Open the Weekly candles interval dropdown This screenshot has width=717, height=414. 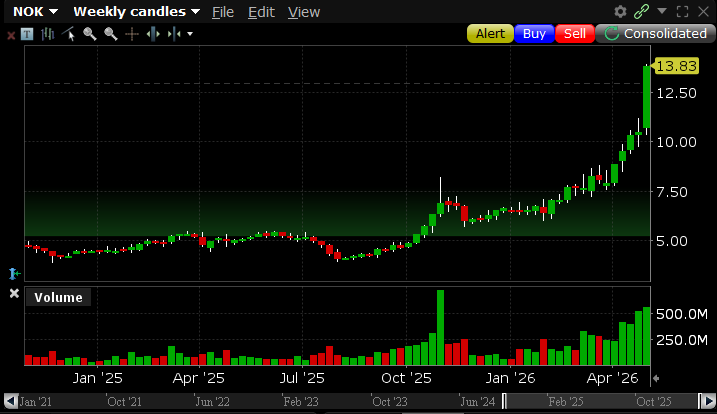[x=136, y=12]
